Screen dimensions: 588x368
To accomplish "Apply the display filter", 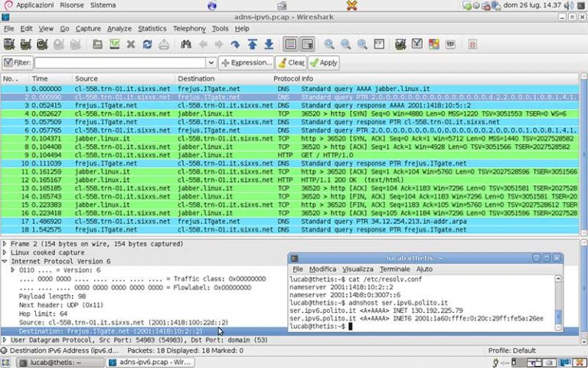I will 324,63.
